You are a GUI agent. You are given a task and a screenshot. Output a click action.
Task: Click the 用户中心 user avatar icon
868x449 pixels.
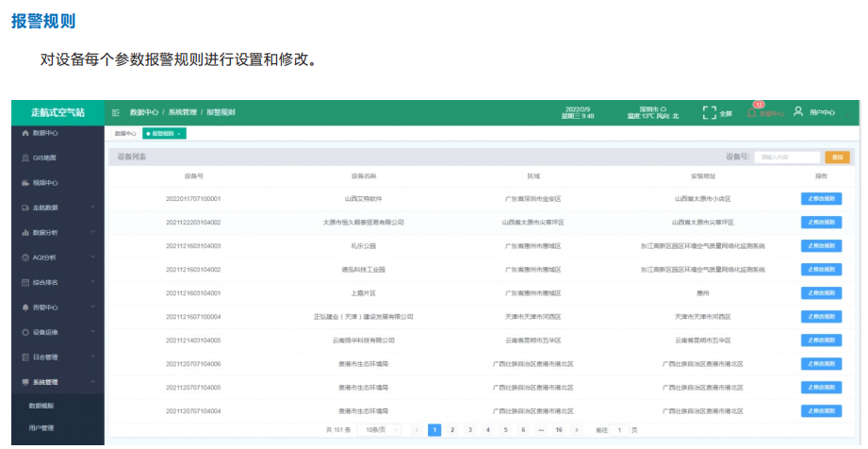(798, 112)
